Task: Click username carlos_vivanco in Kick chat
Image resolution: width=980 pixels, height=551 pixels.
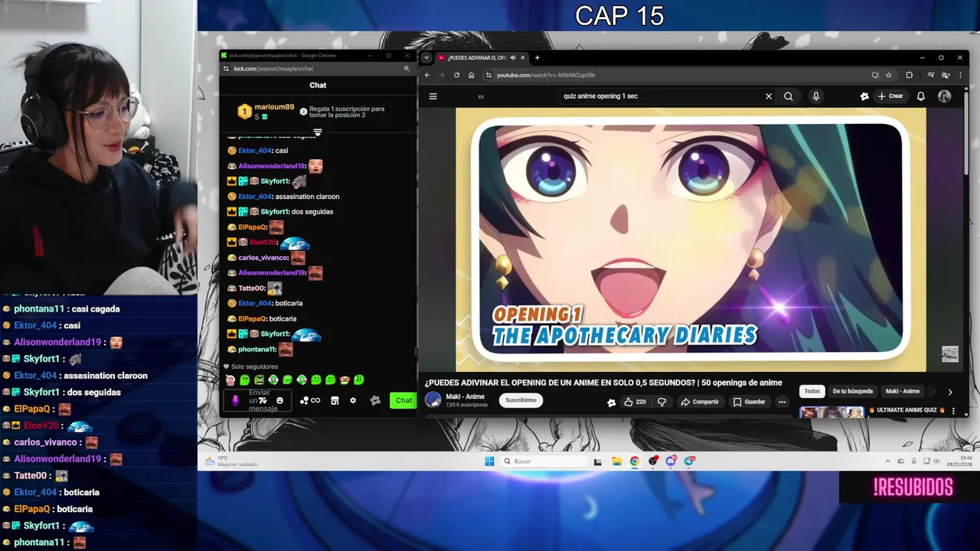Action: [263, 258]
